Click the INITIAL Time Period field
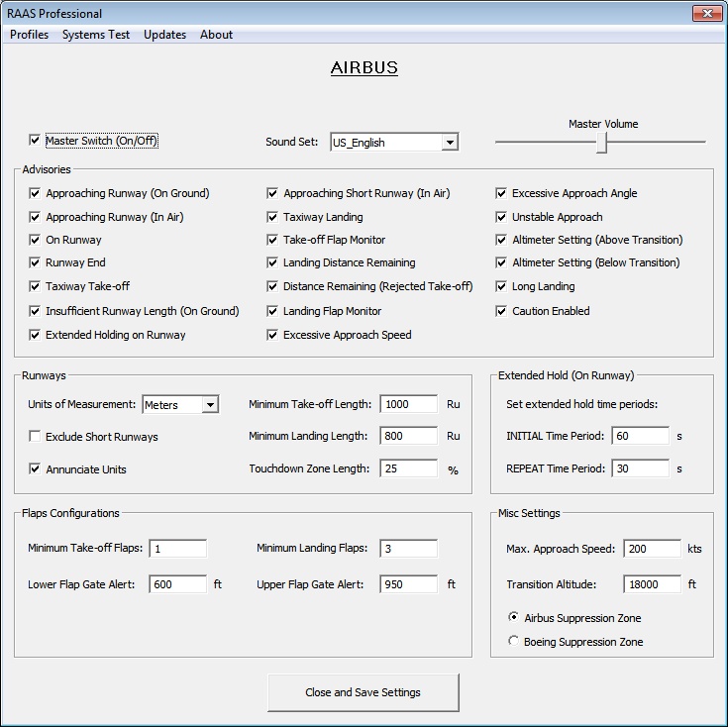Image resolution: width=728 pixels, height=727 pixels. [641, 436]
